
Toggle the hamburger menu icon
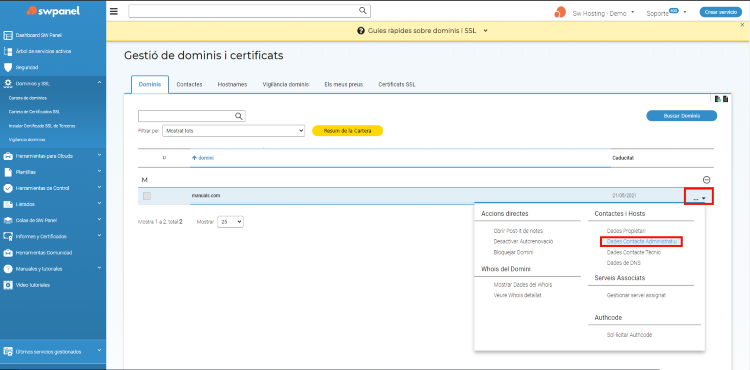coord(114,11)
